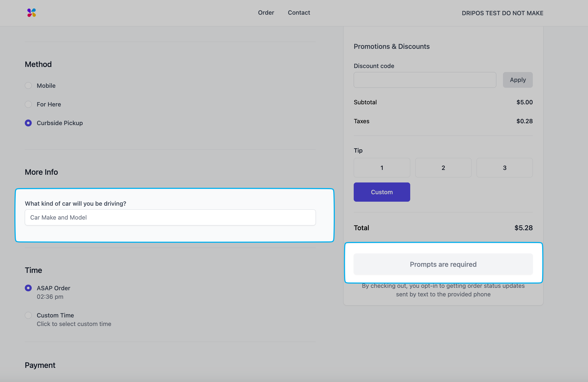Click into the Discount code field
588x382 pixels.
point(425,80)
